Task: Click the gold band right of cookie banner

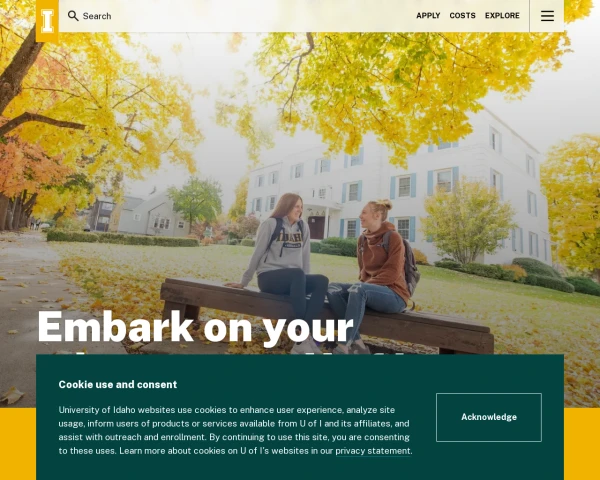Action: tap(582, 444)
